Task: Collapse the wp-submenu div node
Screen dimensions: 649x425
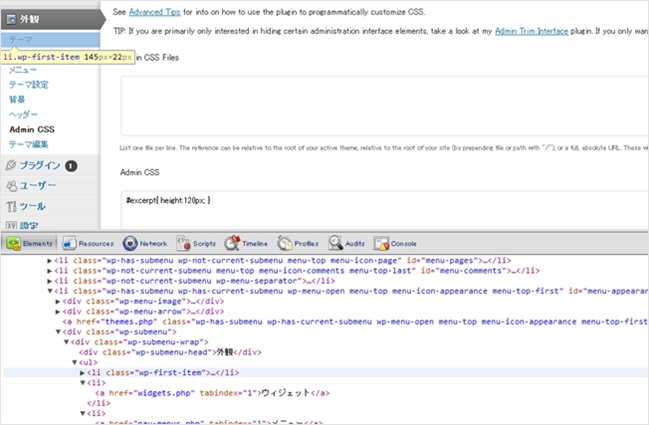Action: coord(58,332)
